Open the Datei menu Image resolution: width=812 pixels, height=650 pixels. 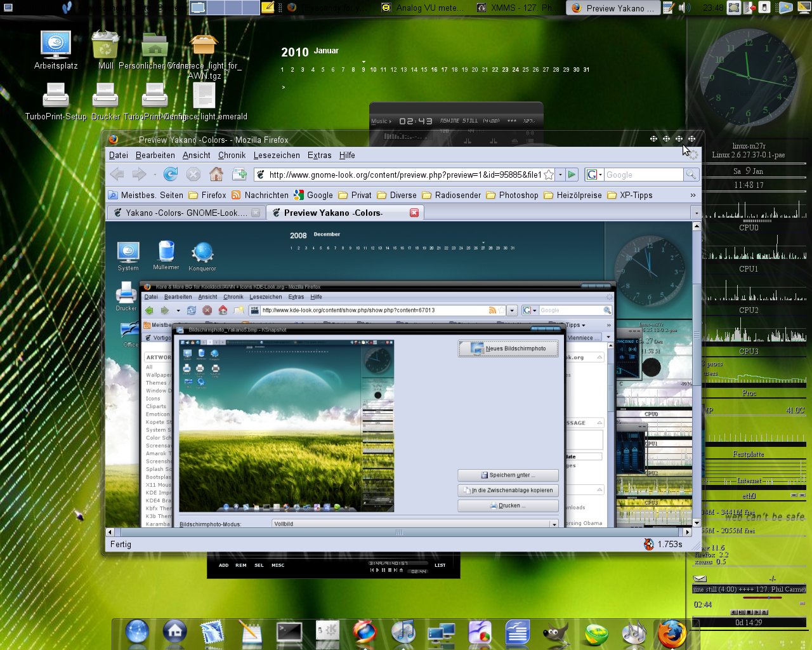119,155
